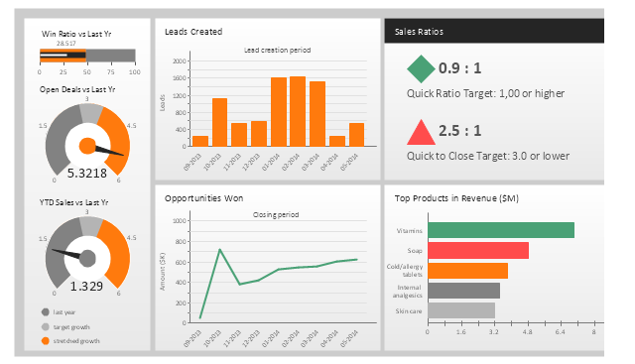Click the Sales Ratios panel header

tap(494, 31)
